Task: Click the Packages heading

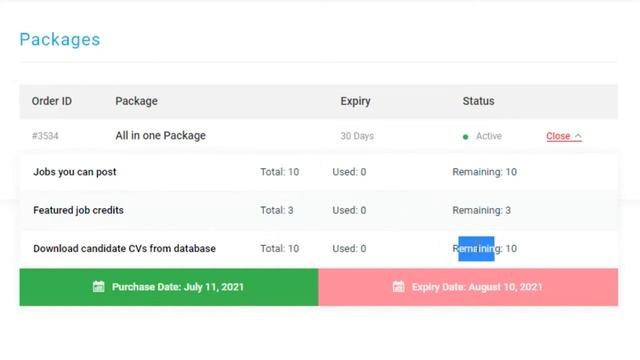Action: (x=60, y=40)
